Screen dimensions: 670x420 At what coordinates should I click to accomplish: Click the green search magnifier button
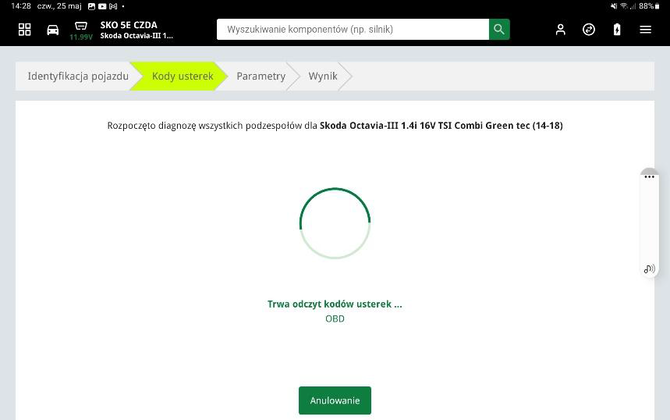point(499,30)
